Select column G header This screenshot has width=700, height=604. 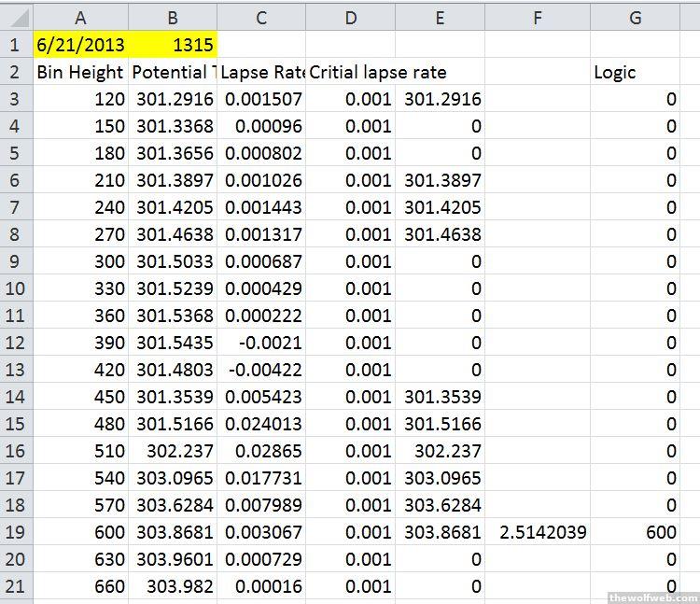coord(635,16)
